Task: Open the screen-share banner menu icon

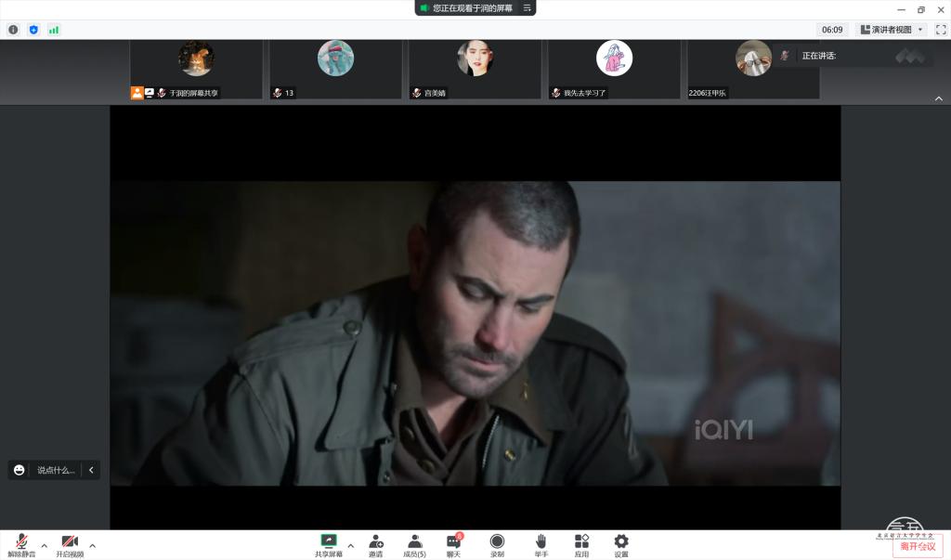Action: pyautogui.click(x=528, y=8)
